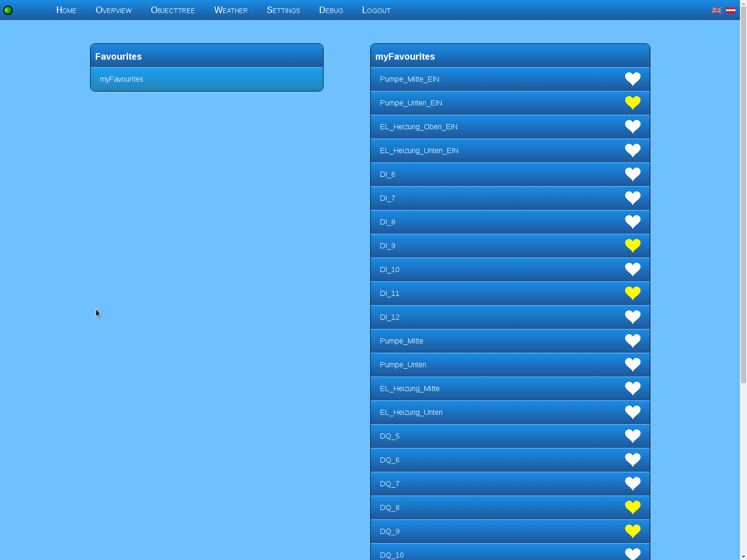Image resolution: width=747 pixels, height=560 pixels.
Task: Open the EL_Heizung_Unten_EIN entry
Action: coord(419,151)
